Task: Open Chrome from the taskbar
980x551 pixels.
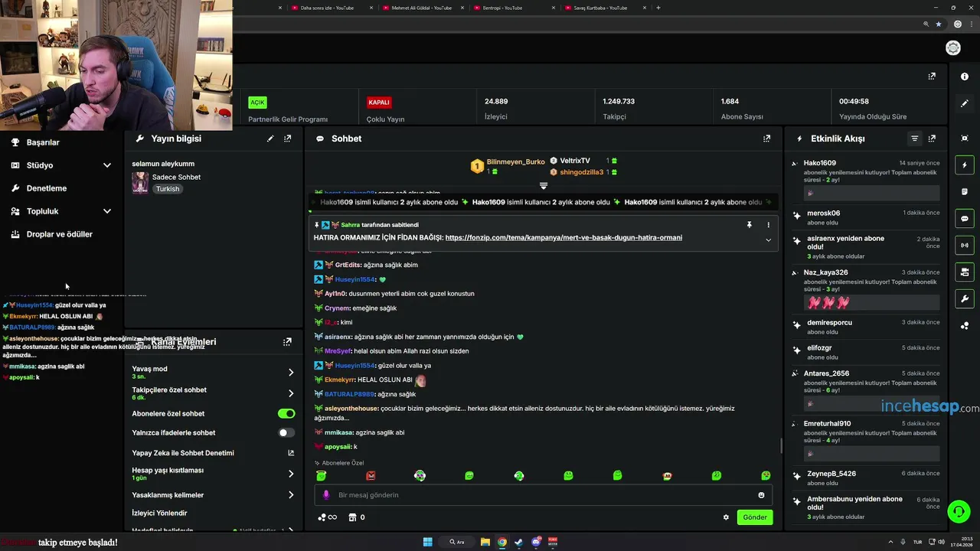Action: coord(502,542)
